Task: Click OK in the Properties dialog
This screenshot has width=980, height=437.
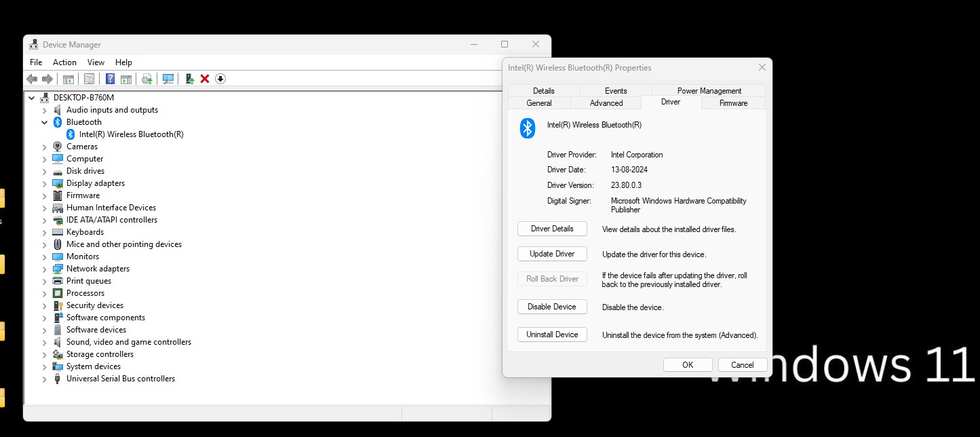Action: click(687, 365)
